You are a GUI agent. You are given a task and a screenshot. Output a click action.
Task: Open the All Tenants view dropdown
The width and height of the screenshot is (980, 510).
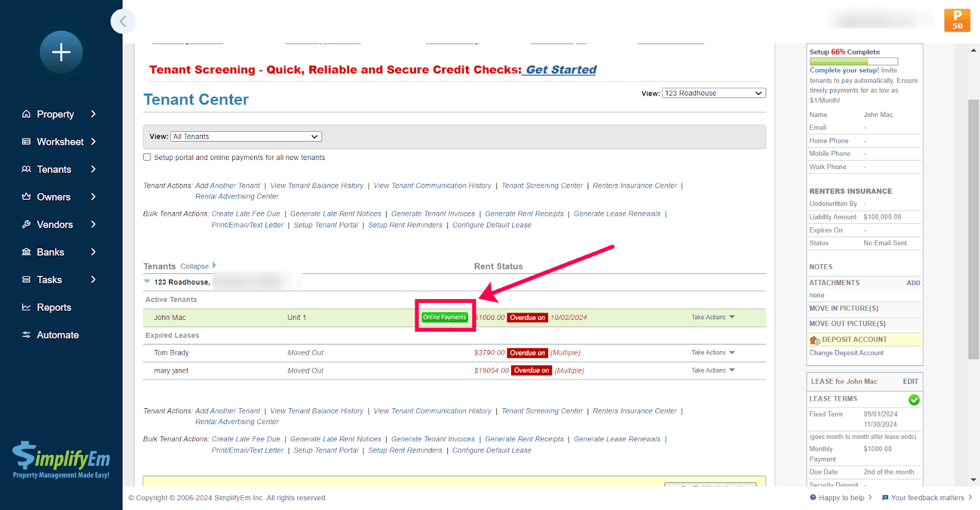click(x=246, y=137)
